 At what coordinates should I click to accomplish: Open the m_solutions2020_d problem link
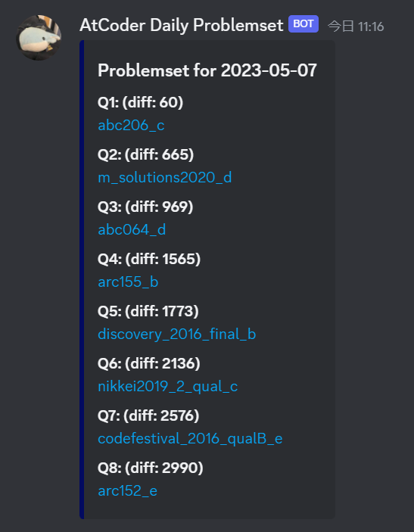[164, 177]
